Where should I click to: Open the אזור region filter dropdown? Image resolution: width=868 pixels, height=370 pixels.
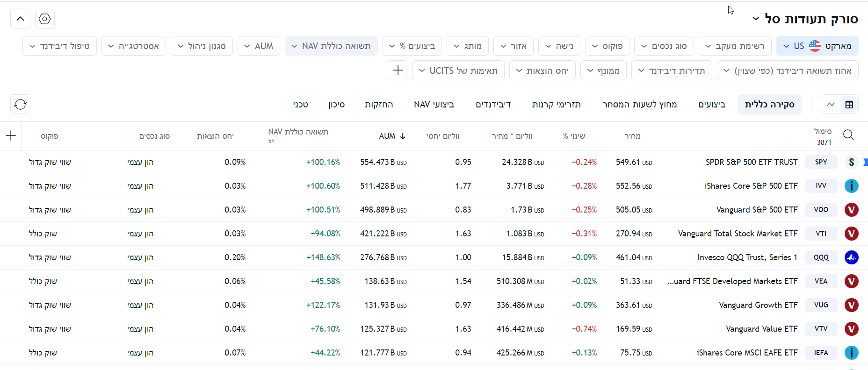click(514, 46)
